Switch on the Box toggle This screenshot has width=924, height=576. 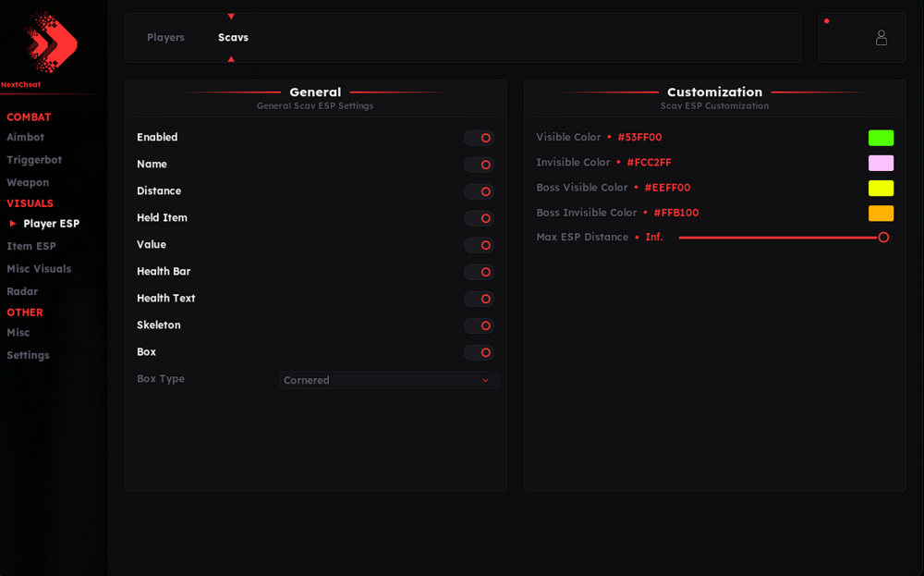point(479,352)
